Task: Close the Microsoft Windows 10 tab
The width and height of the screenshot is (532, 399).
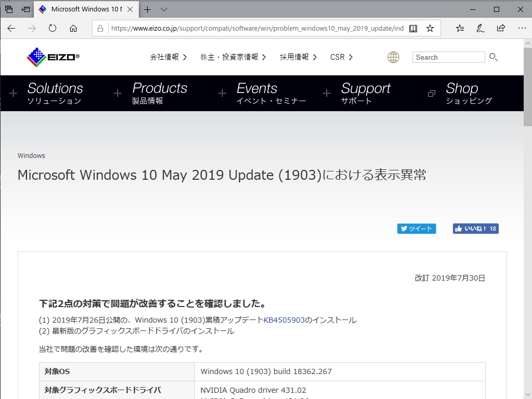Action: click(130, 9)
